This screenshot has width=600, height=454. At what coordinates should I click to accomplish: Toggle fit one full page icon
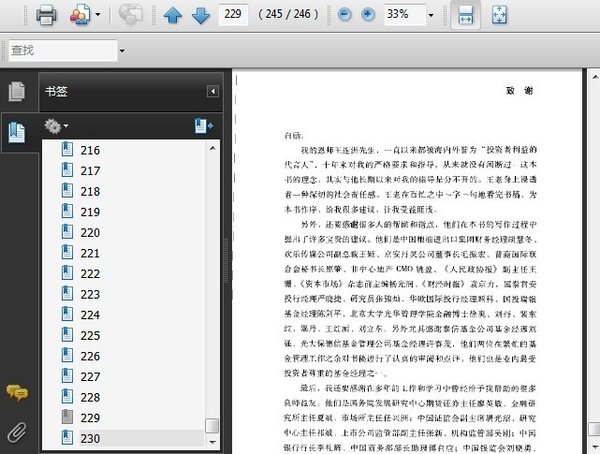click(x=499, y=15)
